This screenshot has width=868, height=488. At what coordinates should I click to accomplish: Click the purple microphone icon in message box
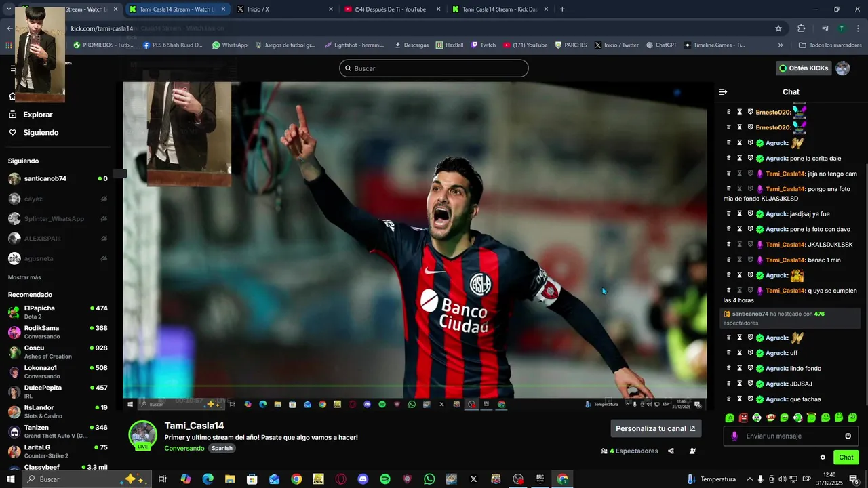(x=734, y=436)
